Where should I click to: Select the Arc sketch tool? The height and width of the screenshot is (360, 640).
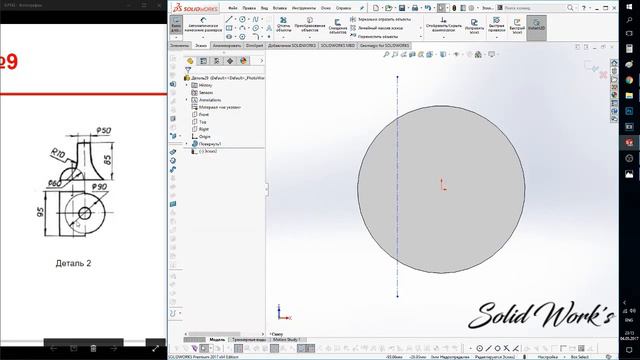[242, 28]
